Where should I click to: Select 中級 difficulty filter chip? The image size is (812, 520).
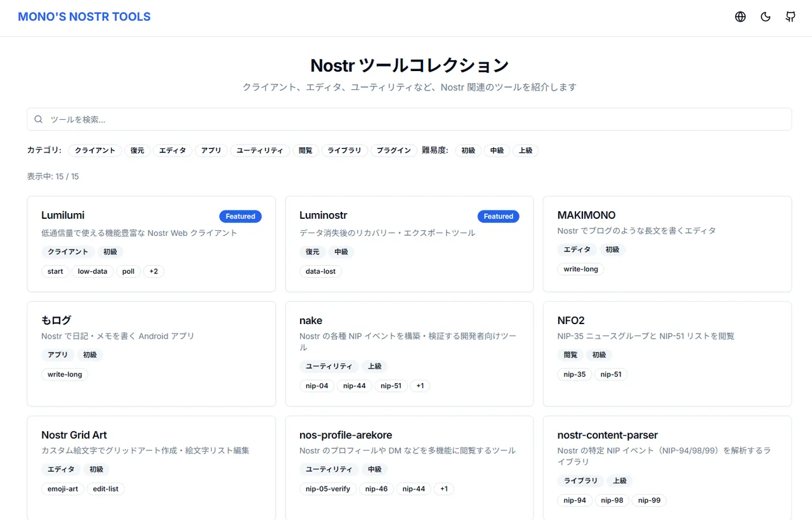coord(497,150)
